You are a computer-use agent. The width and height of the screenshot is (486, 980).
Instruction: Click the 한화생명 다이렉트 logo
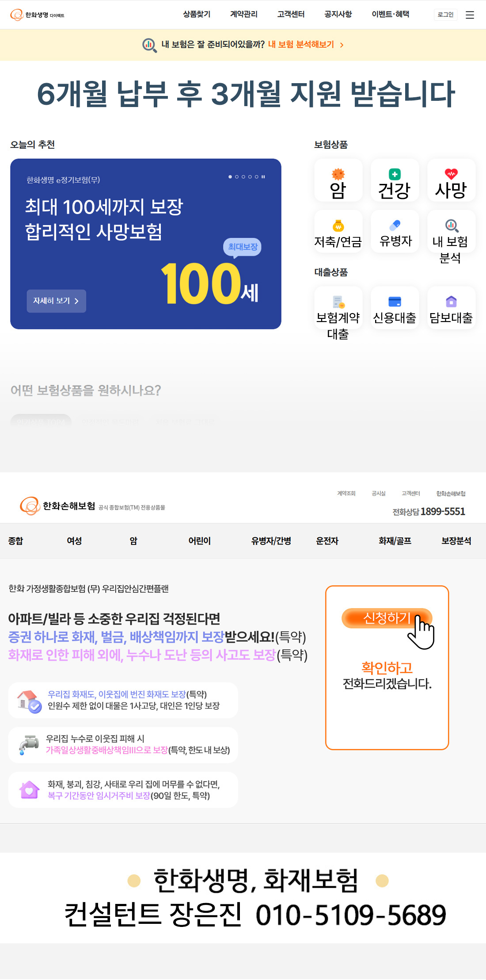[x=37, y=15]
